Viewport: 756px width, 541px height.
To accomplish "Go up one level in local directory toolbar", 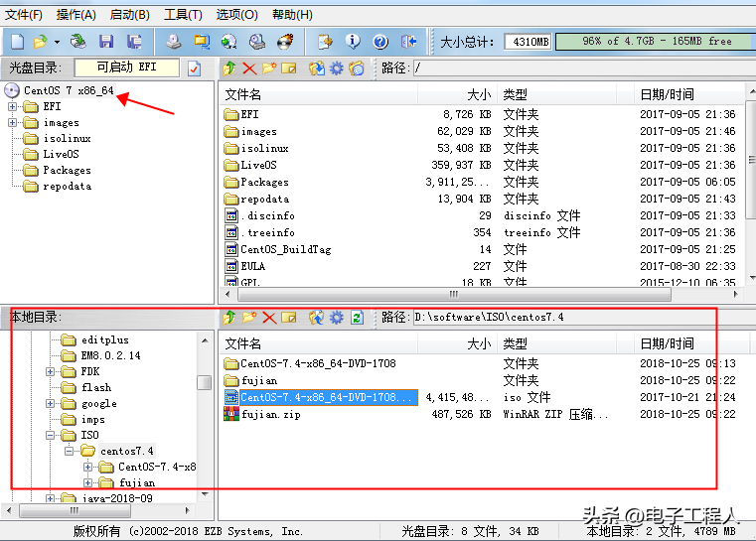I will pyautogui.click(x=229, y=318).
